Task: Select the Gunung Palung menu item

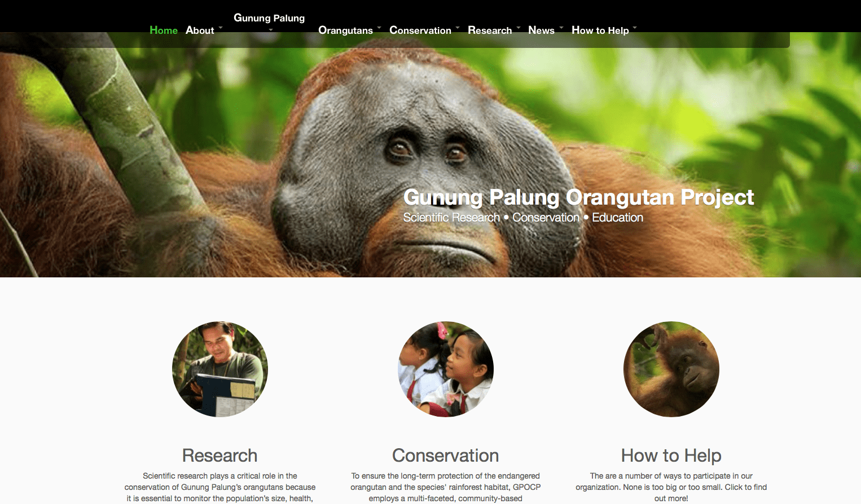Action: point(269,18)
